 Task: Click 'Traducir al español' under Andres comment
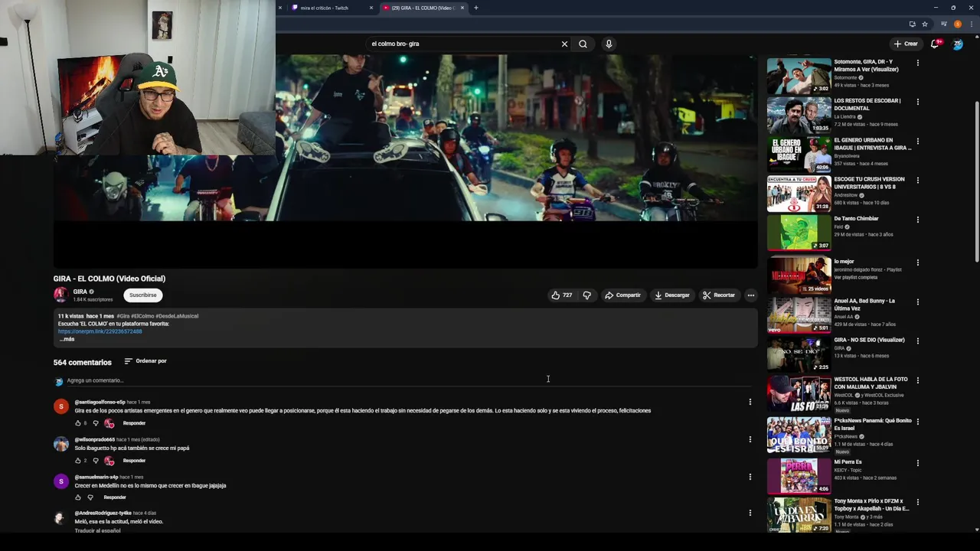point(97,530)
